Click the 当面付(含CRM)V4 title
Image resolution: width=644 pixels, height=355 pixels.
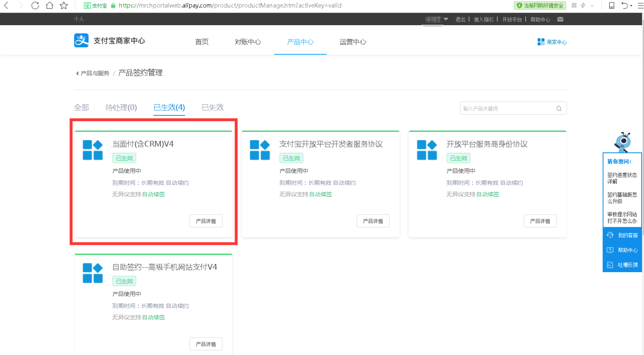(x=143, y=144)
